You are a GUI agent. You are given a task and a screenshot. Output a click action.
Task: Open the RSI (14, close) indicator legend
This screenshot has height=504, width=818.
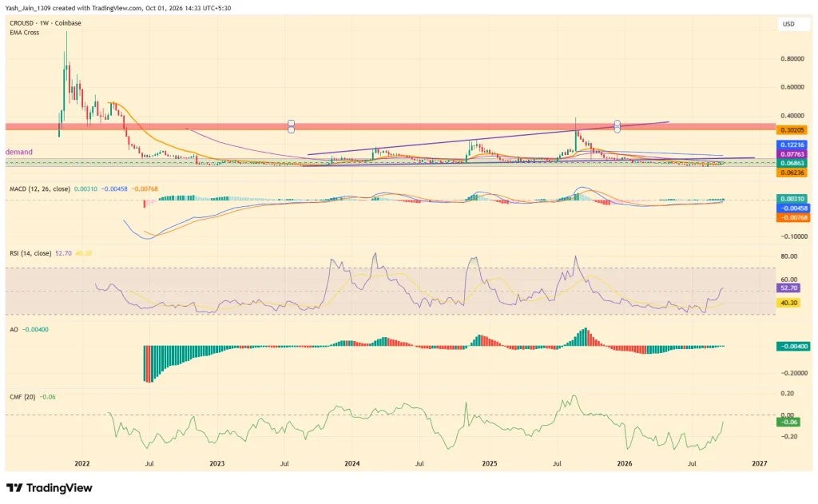[x=30, y=253]
